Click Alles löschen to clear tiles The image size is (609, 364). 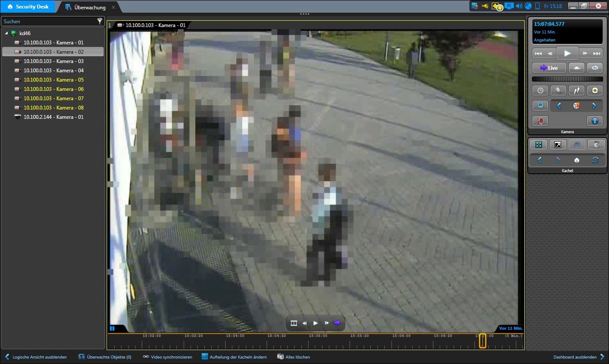[x=293, y=357]
